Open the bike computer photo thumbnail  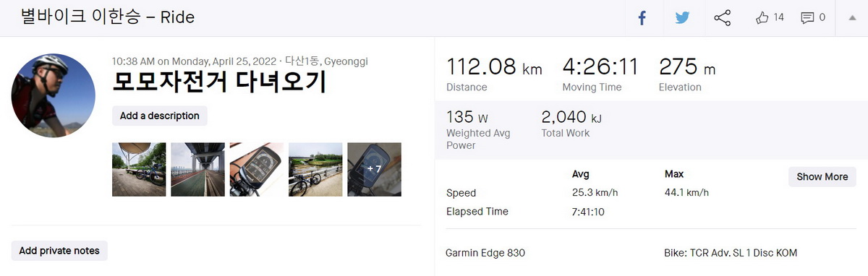(257, 169)
